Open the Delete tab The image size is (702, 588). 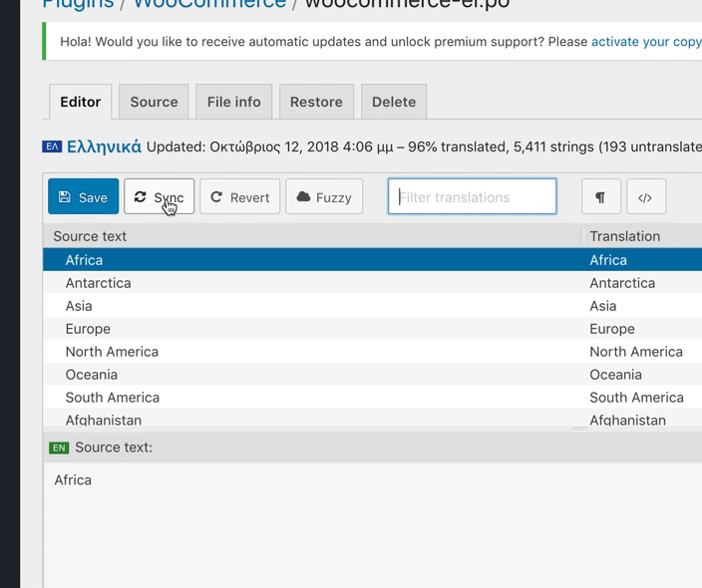coord(394,102)
